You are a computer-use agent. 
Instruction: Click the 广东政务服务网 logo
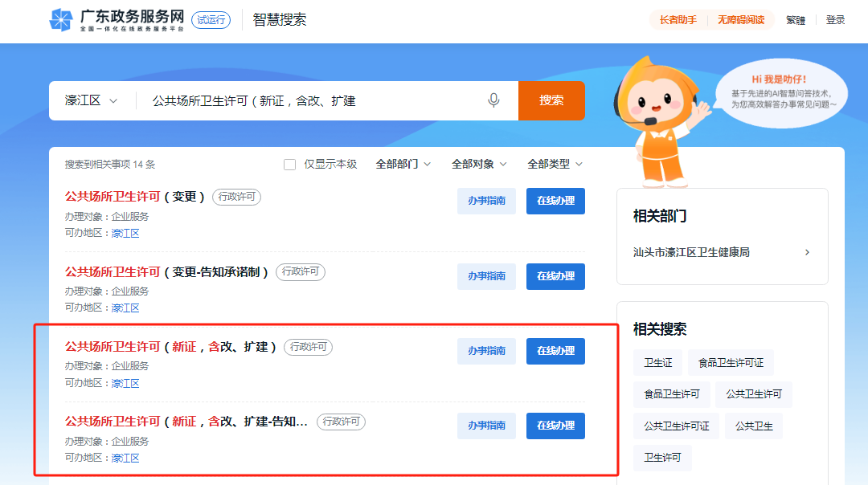(117, 20)
